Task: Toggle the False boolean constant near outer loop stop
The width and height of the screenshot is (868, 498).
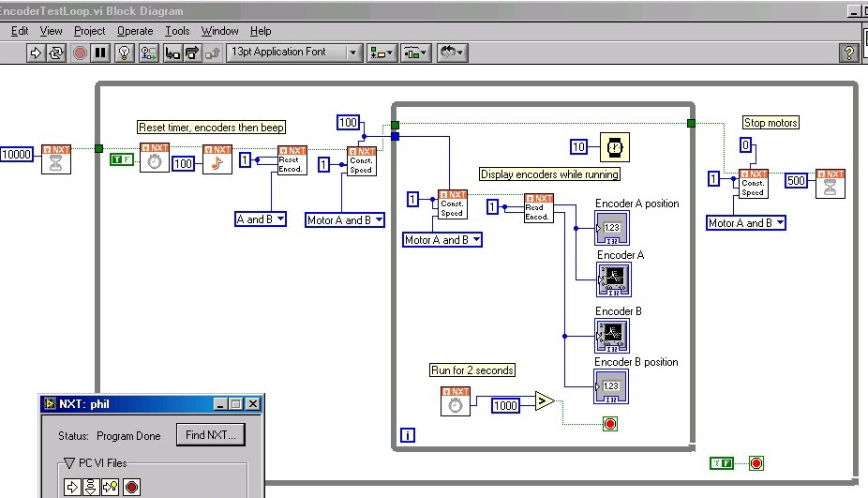Action: click(x=722, y=463)
